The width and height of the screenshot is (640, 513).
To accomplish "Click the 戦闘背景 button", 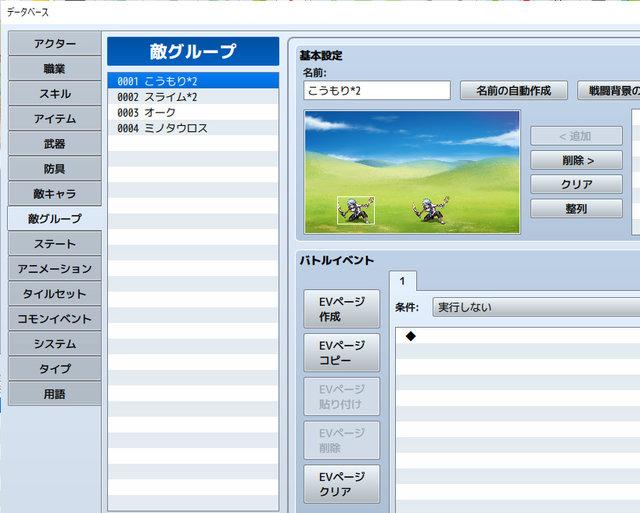I will [609, 90].
